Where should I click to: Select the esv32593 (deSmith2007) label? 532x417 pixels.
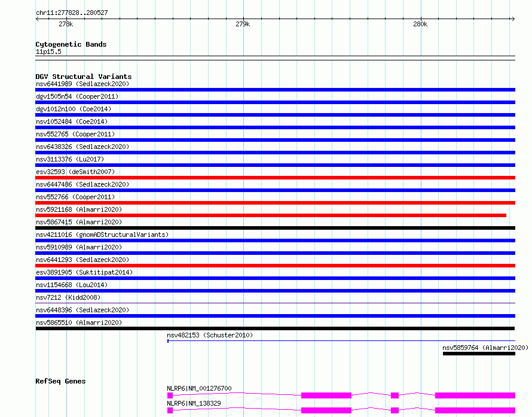pos(75,172)
